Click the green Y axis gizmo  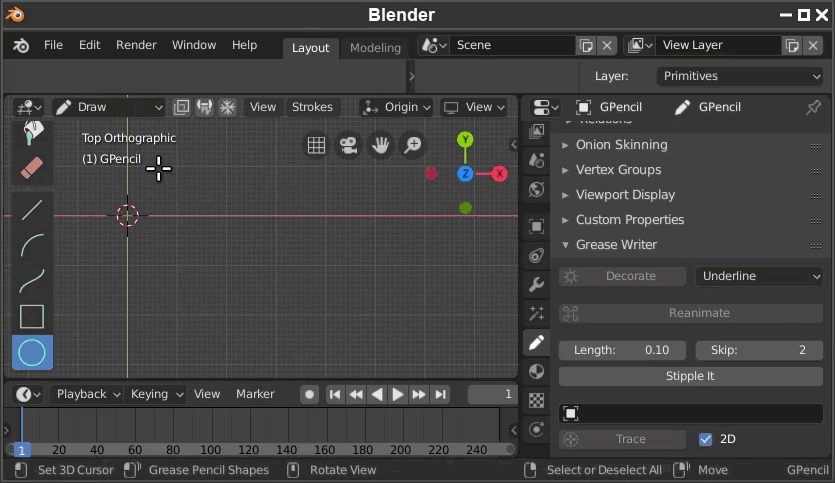coord(465,140)
